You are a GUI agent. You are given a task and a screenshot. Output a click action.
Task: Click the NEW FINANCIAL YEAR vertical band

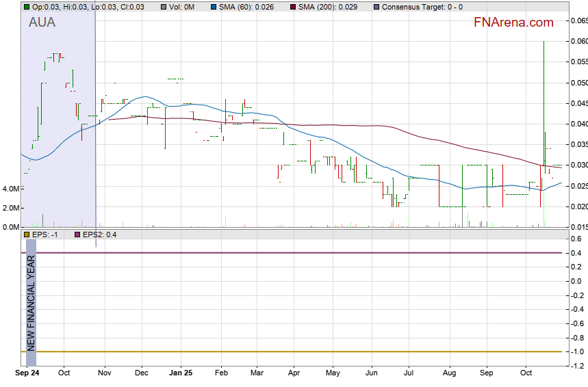31,301
